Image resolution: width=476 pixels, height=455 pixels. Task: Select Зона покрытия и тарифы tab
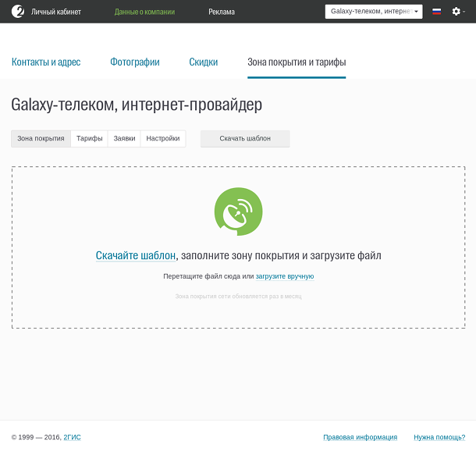[x=297, y=62]
